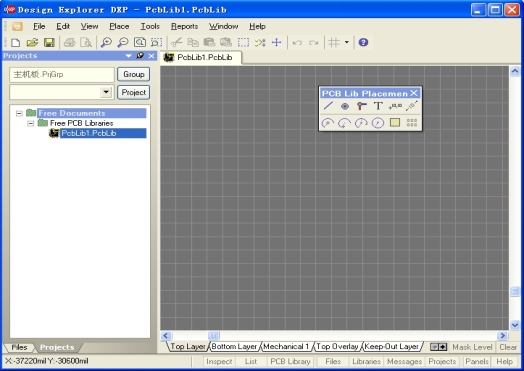524x371 pixels.
Task: Open print preview from the toolbar
Action: (x=86, y=42)
